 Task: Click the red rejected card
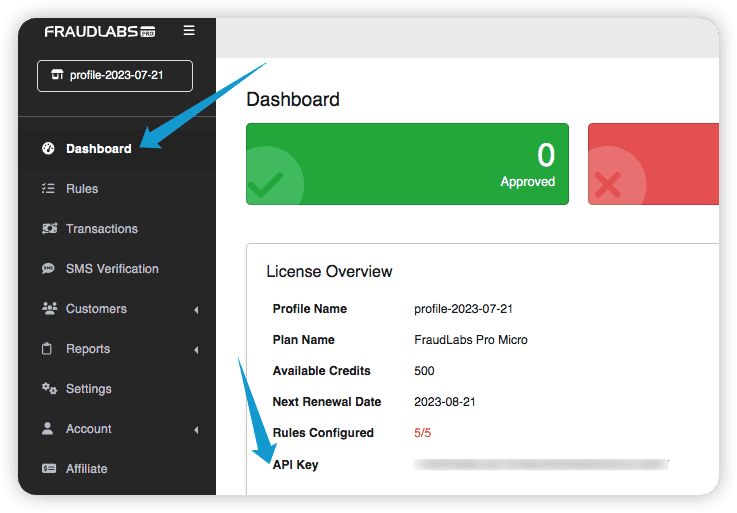coord(653,164)
